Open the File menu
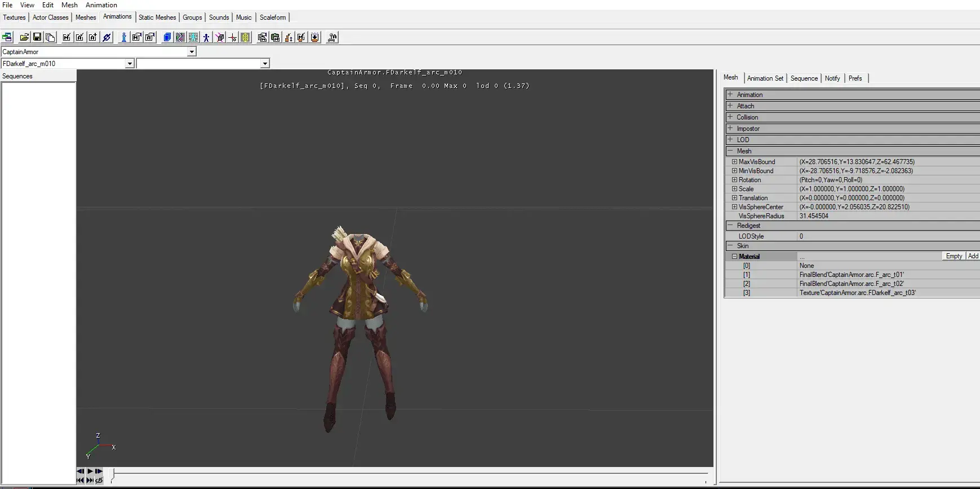Viewport: 980px width, 489px height. coord(7,5)
